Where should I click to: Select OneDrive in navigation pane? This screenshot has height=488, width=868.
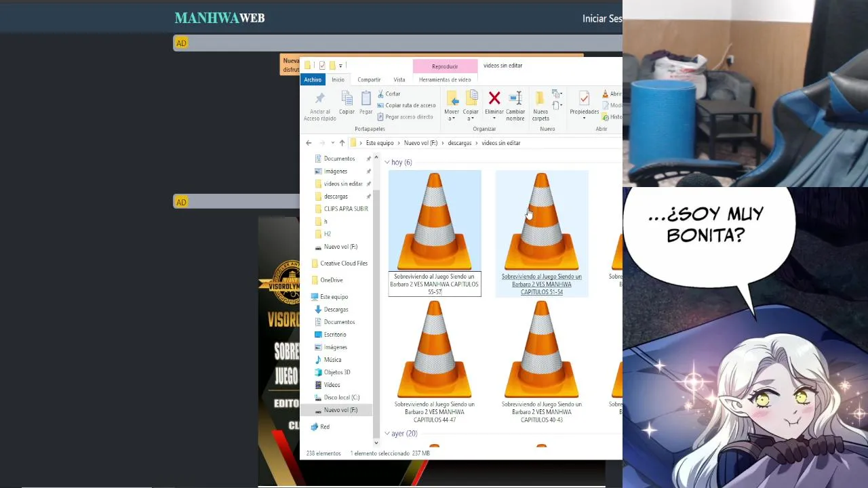[332, 280]
